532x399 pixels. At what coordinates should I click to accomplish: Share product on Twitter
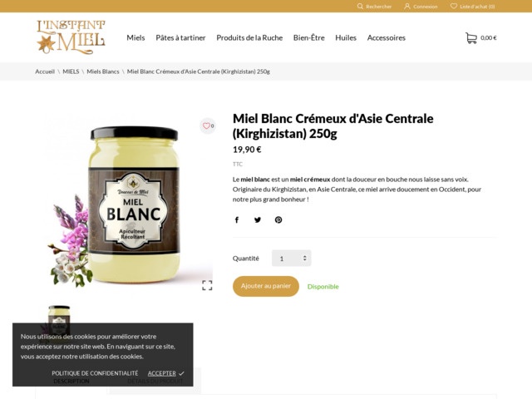click(258, 219)
